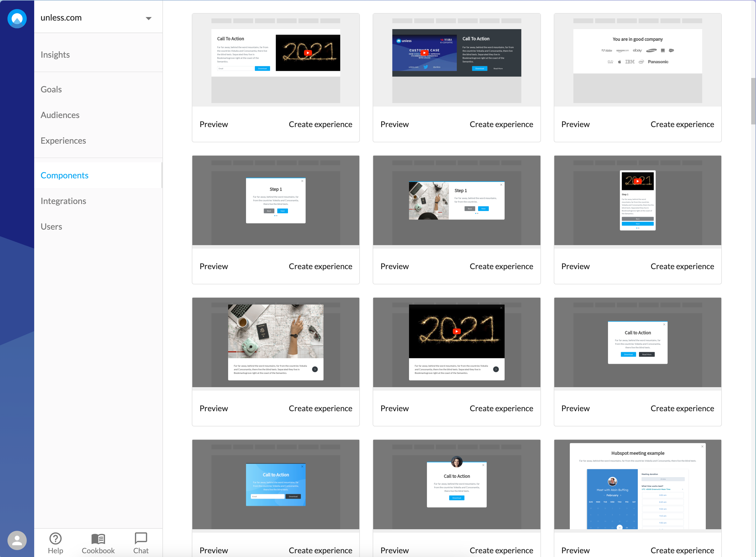Open the Integrations page
The height and width of the screenshot is (557, 756).
coord(63,201)
